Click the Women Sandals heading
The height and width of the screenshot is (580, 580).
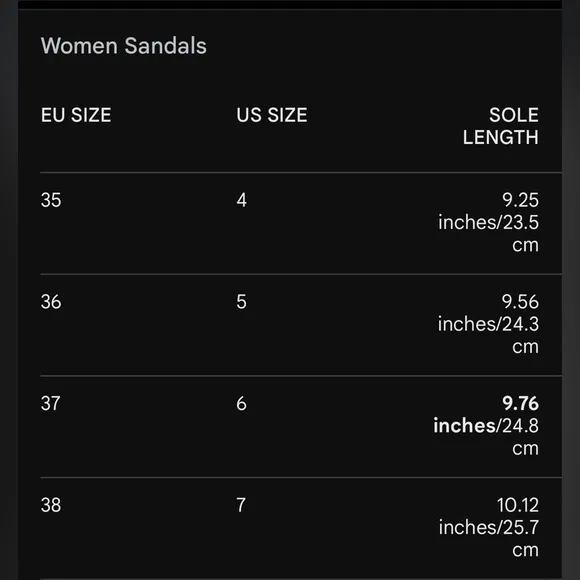(x=124, y=46)
